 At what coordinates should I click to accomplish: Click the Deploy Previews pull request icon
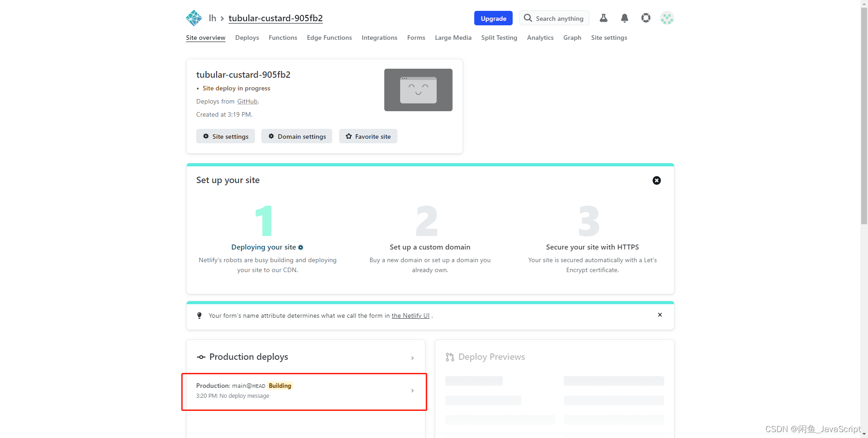tap(450, 357)
